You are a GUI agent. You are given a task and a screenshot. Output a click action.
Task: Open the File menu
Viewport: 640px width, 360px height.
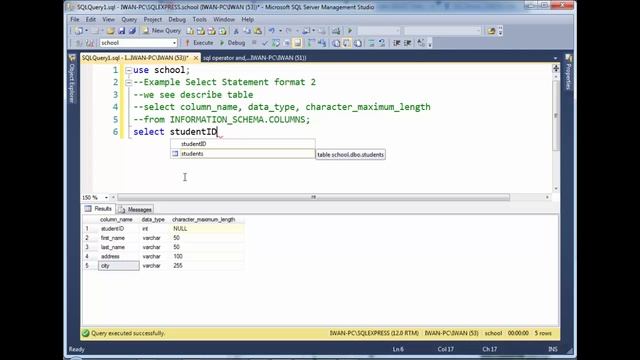point(75,19)
